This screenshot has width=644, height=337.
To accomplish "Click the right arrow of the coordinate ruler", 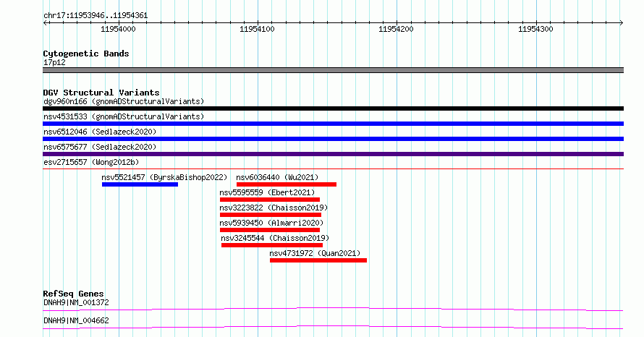I will (622, 23).
